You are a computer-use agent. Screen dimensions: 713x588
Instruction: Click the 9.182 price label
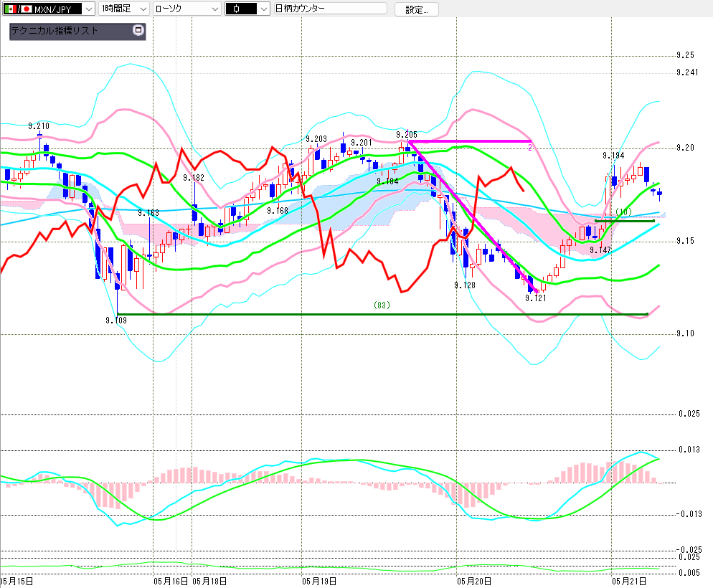click(x=194, y=178)
